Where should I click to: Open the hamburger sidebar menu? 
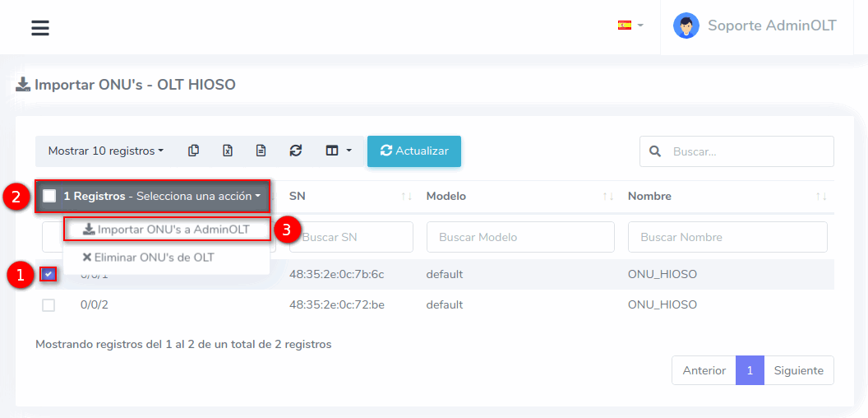pyautogui.click(x=39, y=28)
